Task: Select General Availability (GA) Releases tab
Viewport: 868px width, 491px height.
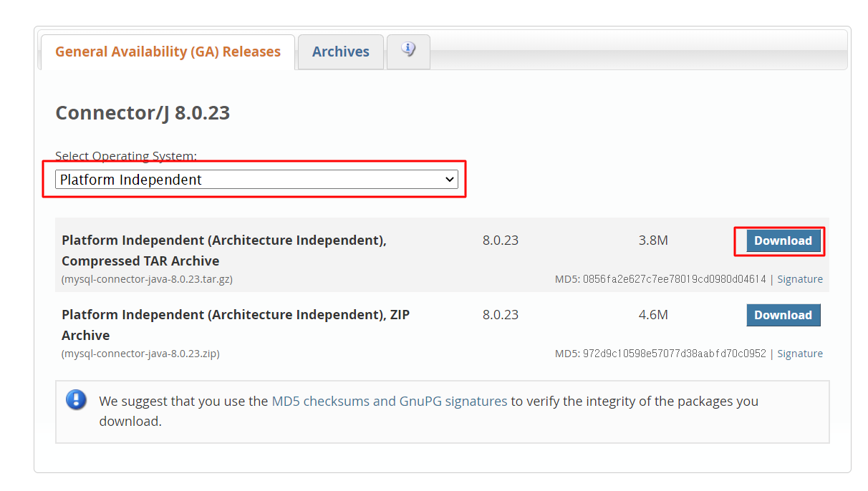Action: pyautogui.click(x=168, y=52)
